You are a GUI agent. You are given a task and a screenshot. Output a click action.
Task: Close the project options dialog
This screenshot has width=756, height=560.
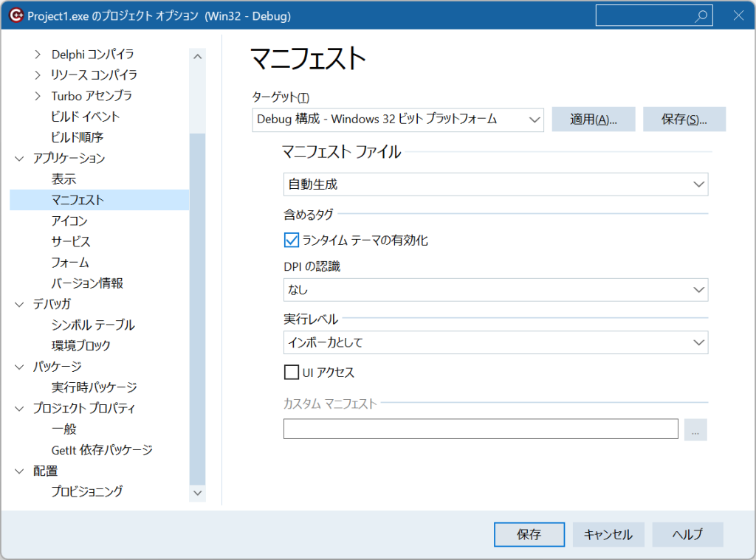pos(738,15)
